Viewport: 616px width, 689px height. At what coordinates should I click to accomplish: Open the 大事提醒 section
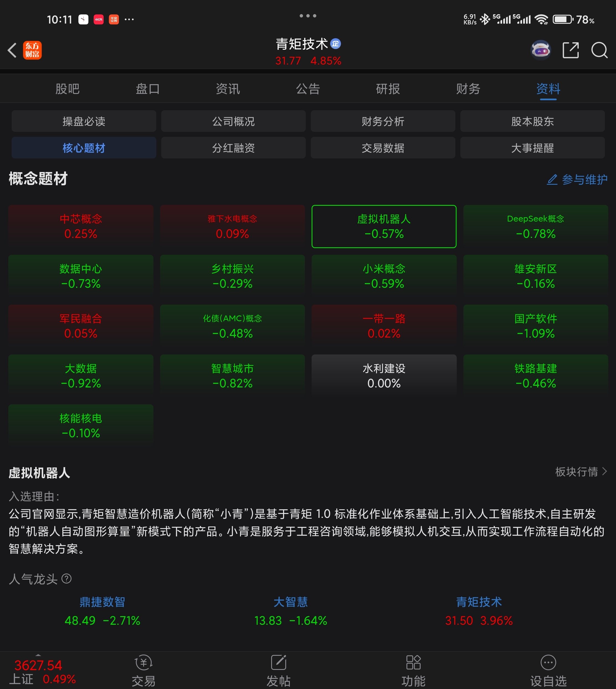pos(532,148)
